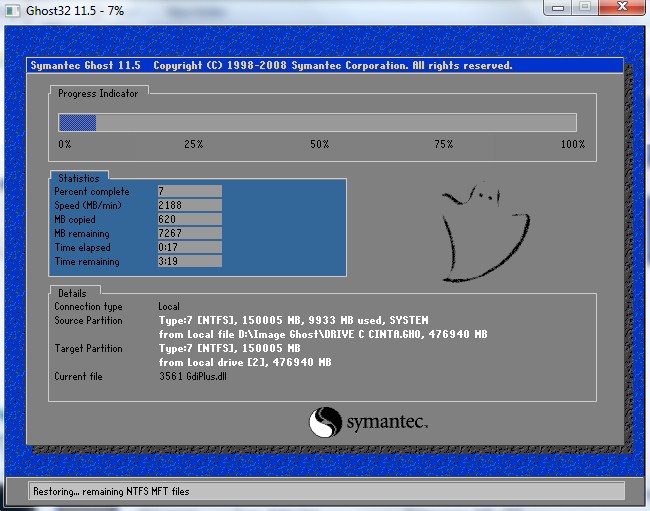This screenshot has width=650, height=511.
Task: Click the Target Partition label
Action: point(88,349)
